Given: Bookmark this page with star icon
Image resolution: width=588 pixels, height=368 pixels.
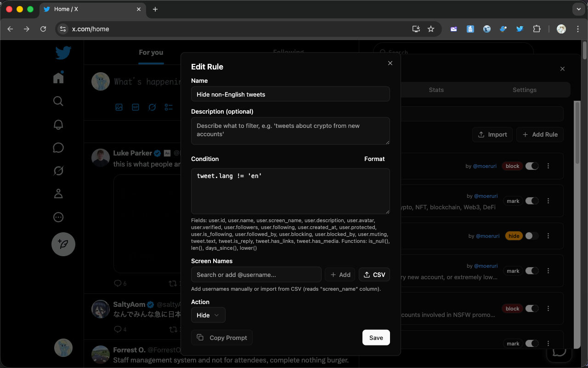Looking at the screenshot, I should (431, 29).
